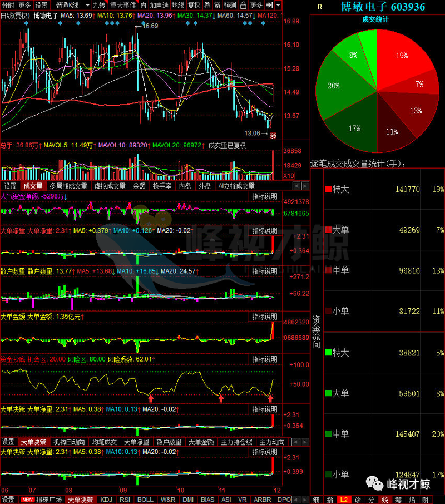Click the blue diamond event marker above 16.69
The image size is (445, 504).
144,23
